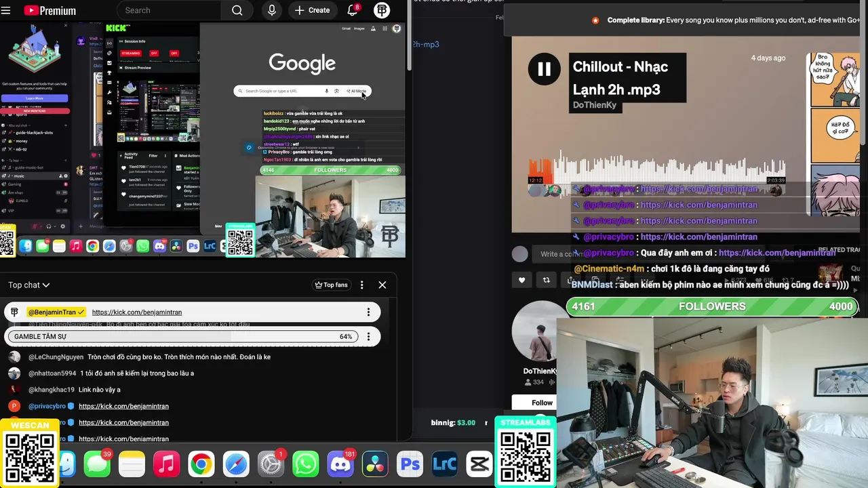
Task: Click the YouTube search magnifier button
Action: pyautogui.click(x=237, y=10)
